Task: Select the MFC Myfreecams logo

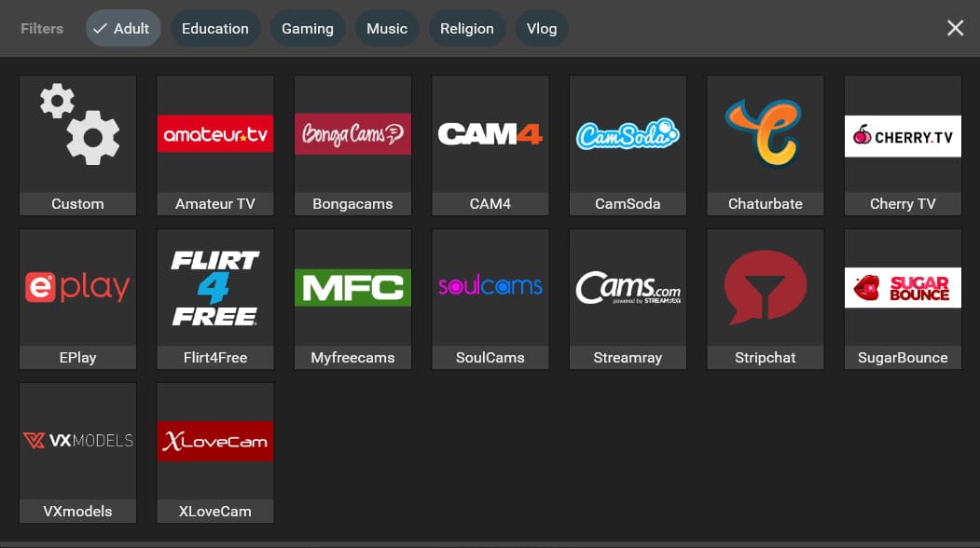Action: (352, 287)
